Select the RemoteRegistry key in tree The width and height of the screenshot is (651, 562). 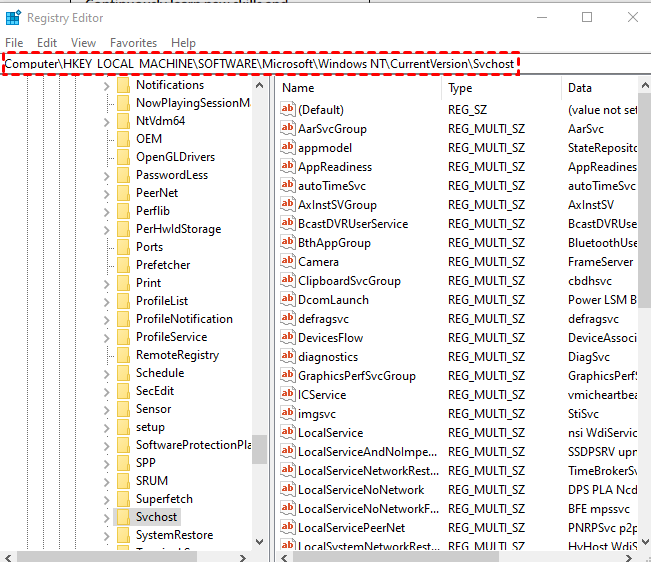177,355
